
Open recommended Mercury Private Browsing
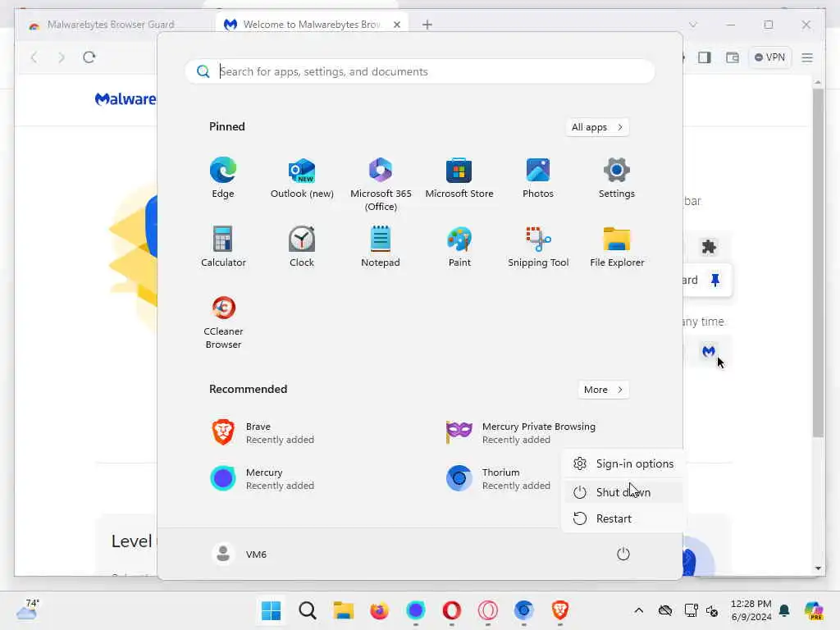pos(521,433)
